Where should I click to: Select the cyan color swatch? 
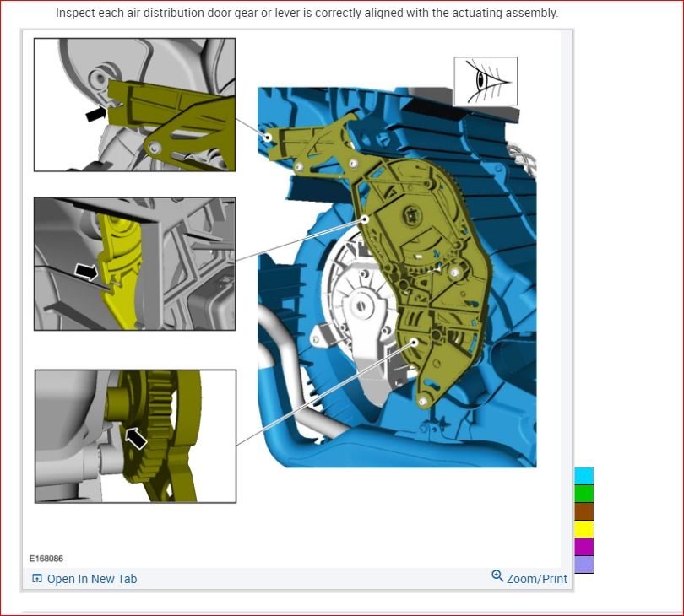584,476
